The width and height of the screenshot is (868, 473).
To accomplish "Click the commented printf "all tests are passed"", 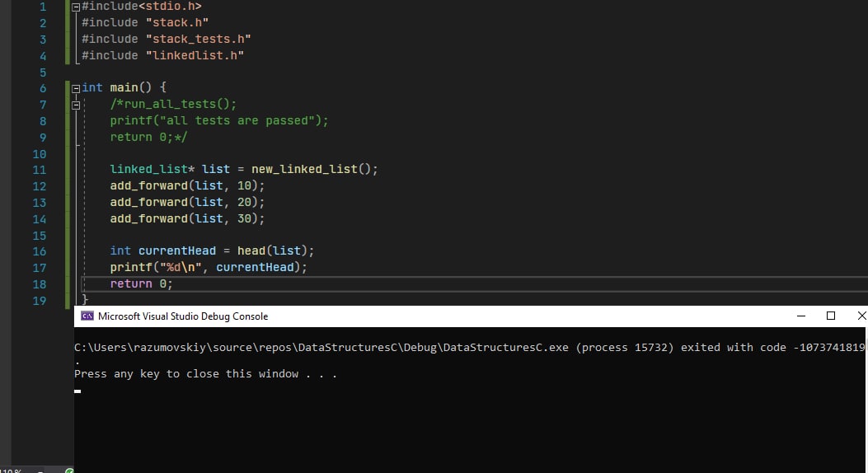I will tap(219, 120).
